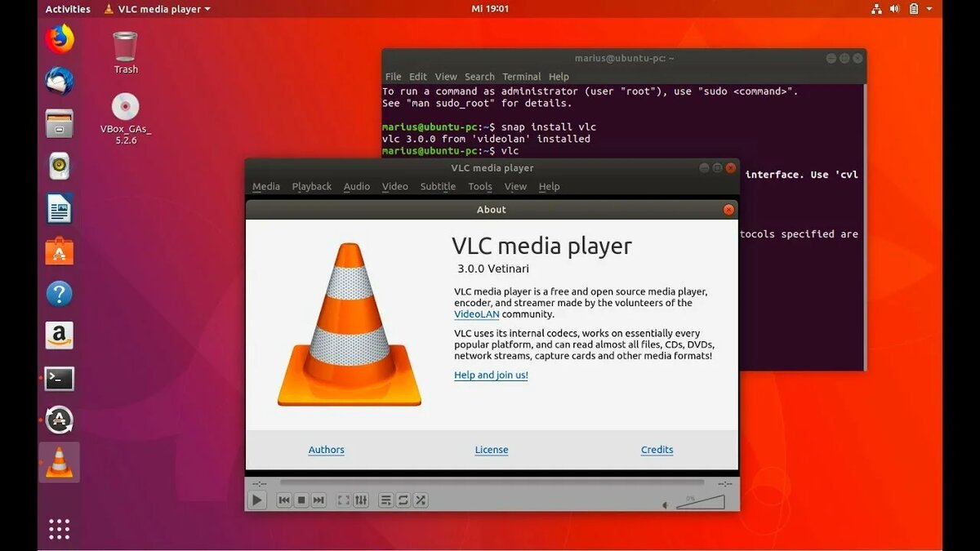Open the power icon in top bar
The image size is (980, 551).
(x=915, y=9)
